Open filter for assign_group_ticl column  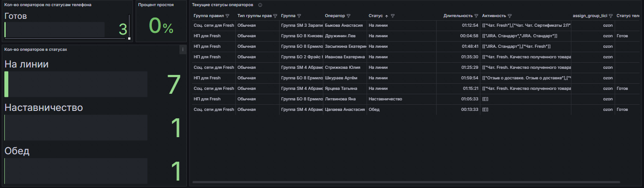[x=611, y=16]
